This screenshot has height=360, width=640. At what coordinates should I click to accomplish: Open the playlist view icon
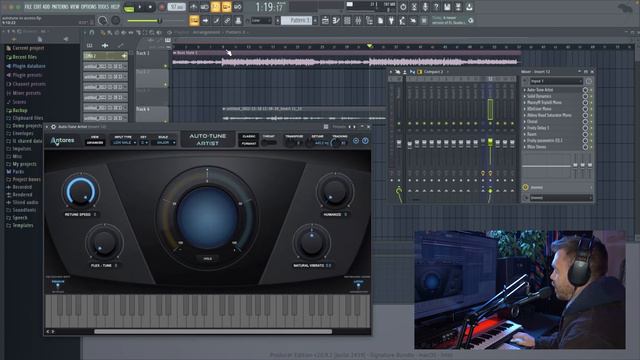325,20
